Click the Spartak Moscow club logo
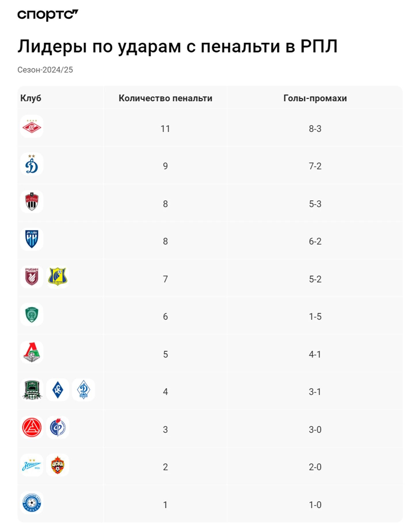Viewport: 420px width, 531px height. pos(32,126)
